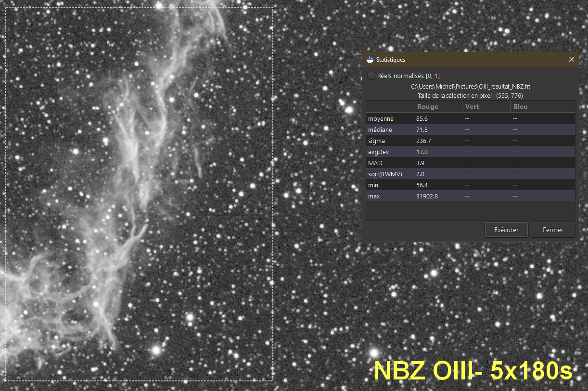Click the sqrt(BWMV) value 7.0
588x391 pixels.
coord(420,174)
